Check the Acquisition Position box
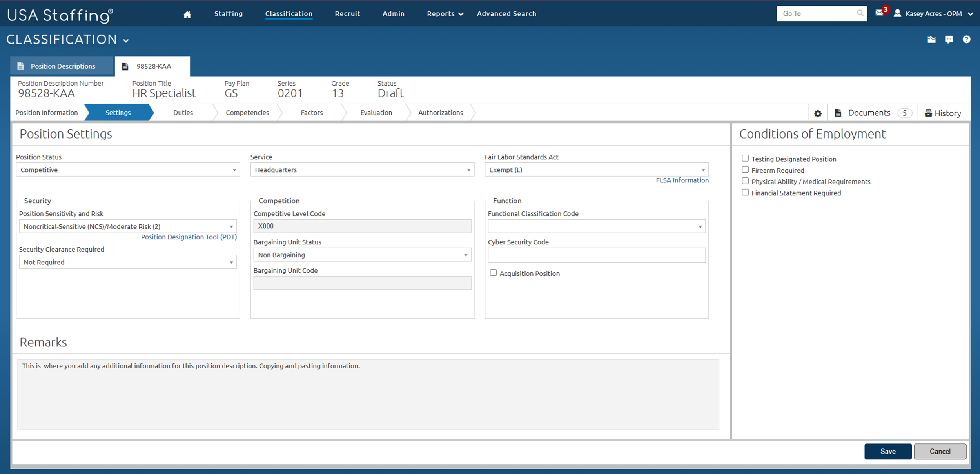This screenshot has height=474, width=980. [x=493, y=272]
